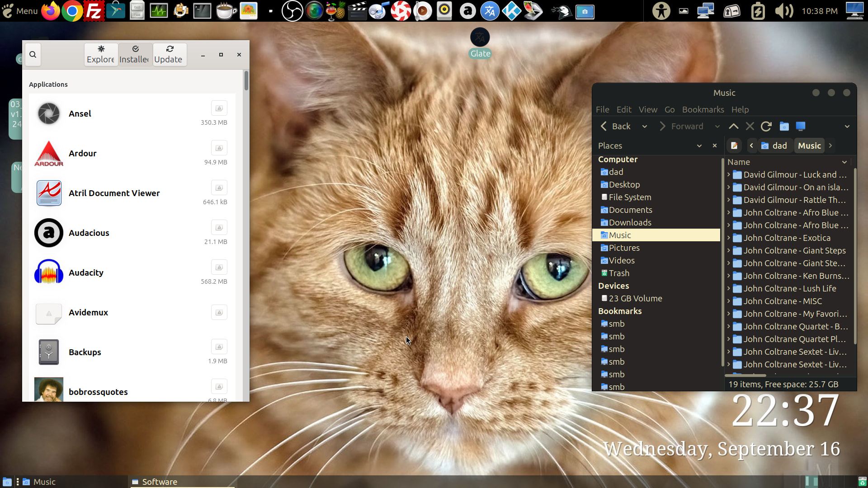Expand the John Coltrane - Exotica folder
The height and width of the screenshot is (488, 868).
pyautogui.click(x=728, y=238)
